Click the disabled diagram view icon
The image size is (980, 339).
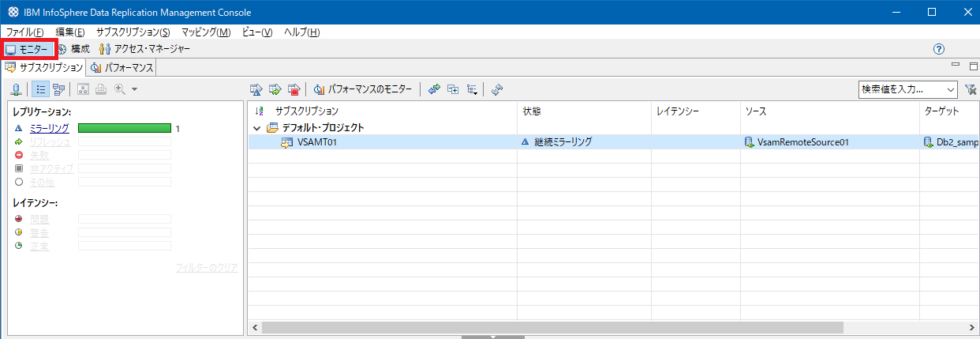(x=84, y=90)
